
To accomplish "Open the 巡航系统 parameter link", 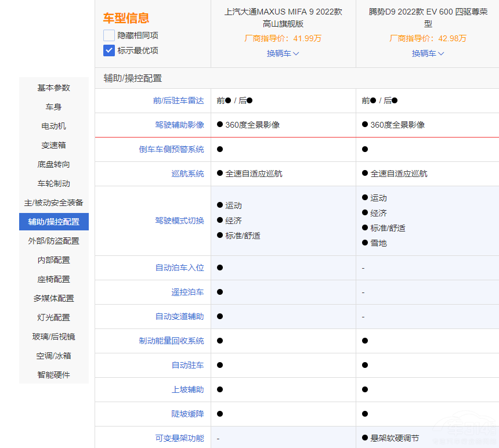I will pyautogui.click(x=187, y=174).
